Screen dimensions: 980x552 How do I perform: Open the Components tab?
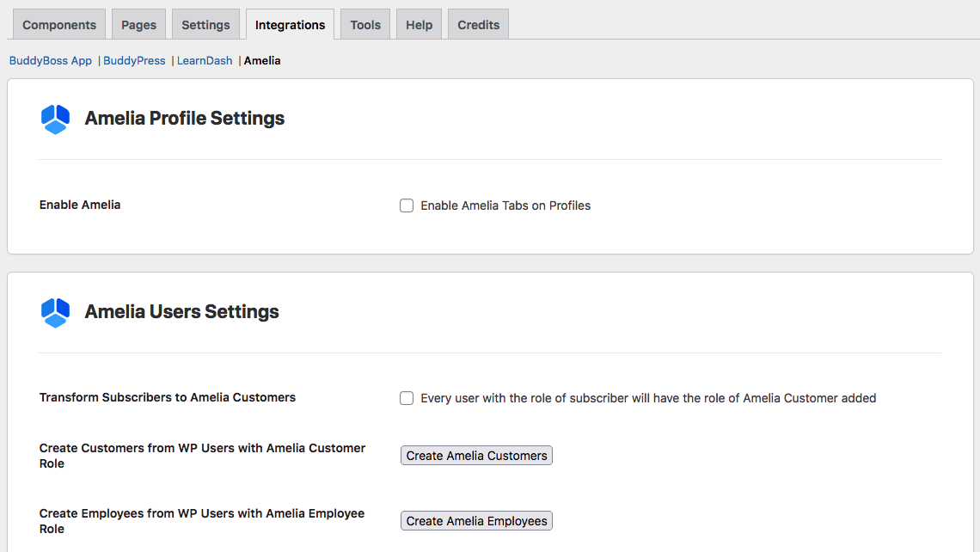59,25
